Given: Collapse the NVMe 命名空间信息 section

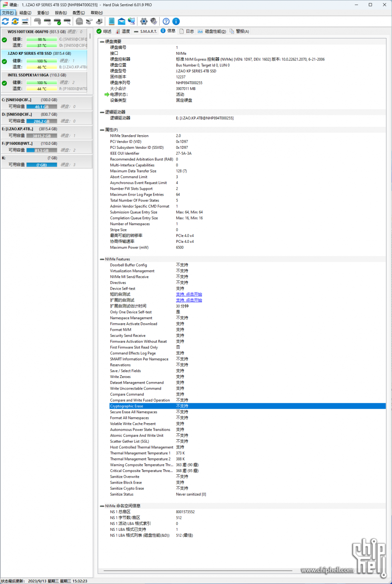Looking at the screenshot, I should coord(102,506).
